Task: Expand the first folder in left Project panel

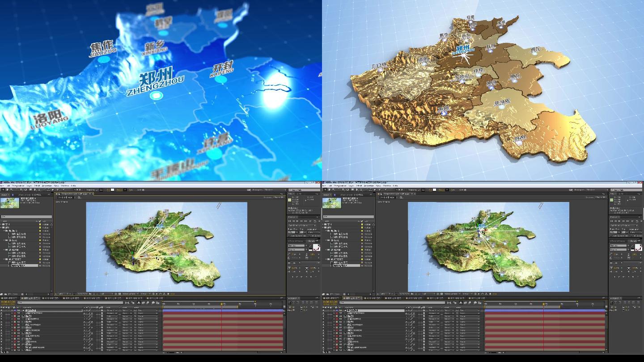Action: [1, 224]
